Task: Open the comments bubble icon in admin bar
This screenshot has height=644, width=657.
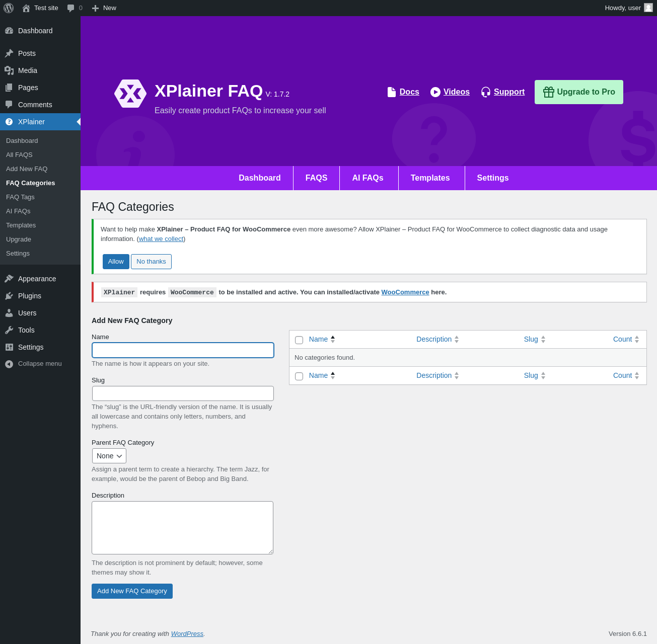Action: [x=71, y=8]
